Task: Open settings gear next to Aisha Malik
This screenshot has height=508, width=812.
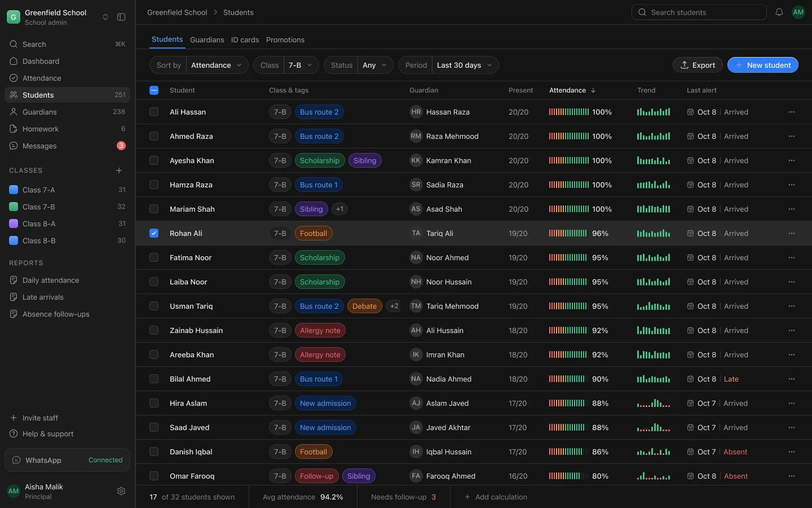Action: click(x=121, y=491)
